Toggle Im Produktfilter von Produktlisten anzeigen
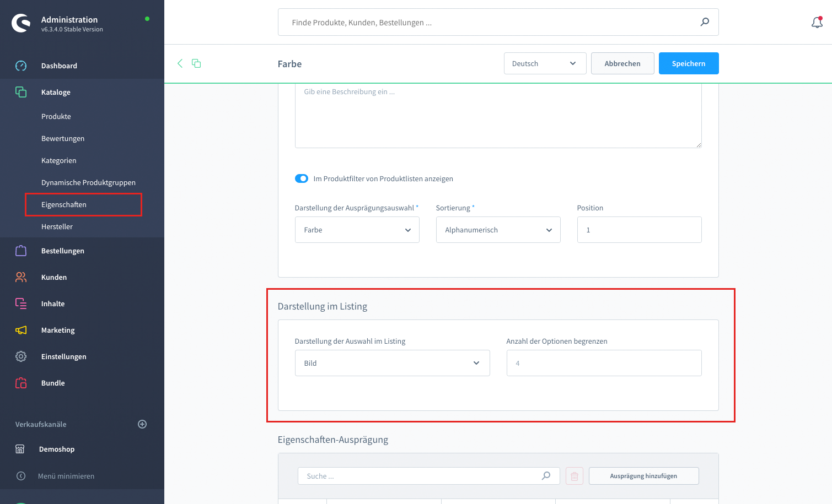 tap(302, 178)
